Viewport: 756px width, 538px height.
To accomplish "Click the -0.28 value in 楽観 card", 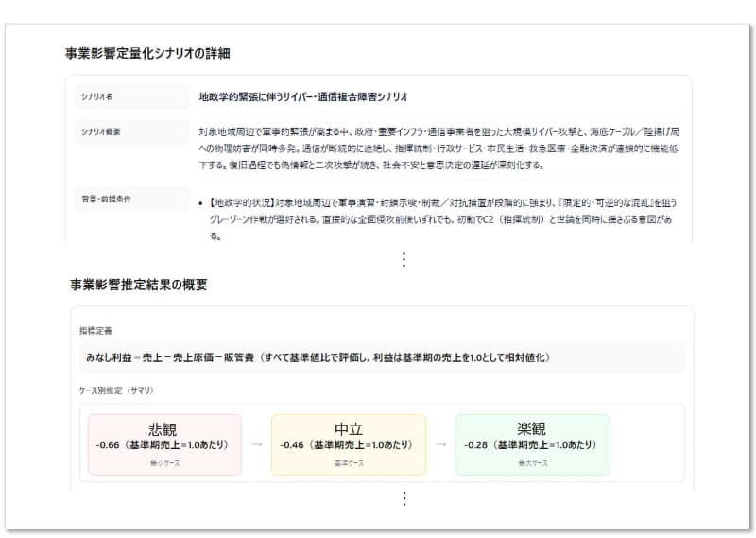I will 476,445.
